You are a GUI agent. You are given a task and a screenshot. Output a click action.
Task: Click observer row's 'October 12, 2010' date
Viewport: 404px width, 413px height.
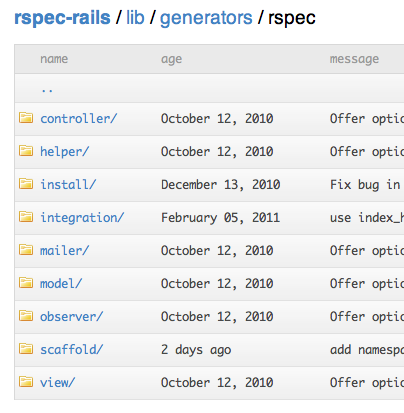point(217,316)
